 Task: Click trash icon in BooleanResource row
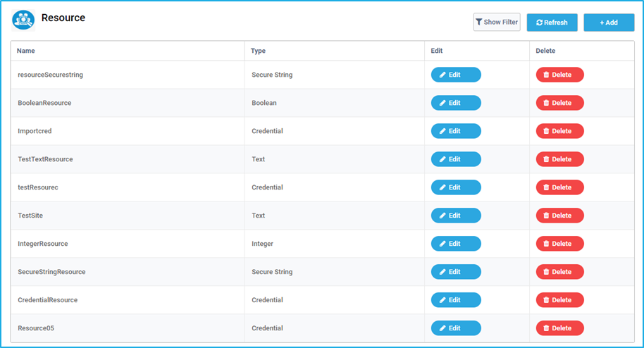(546, 103)
